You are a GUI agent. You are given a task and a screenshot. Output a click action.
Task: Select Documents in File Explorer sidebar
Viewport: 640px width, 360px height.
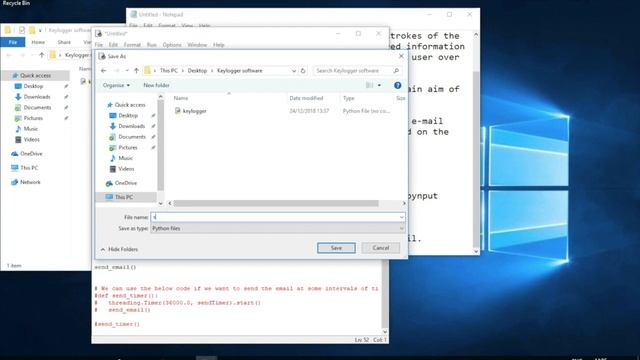coord(37,107)
